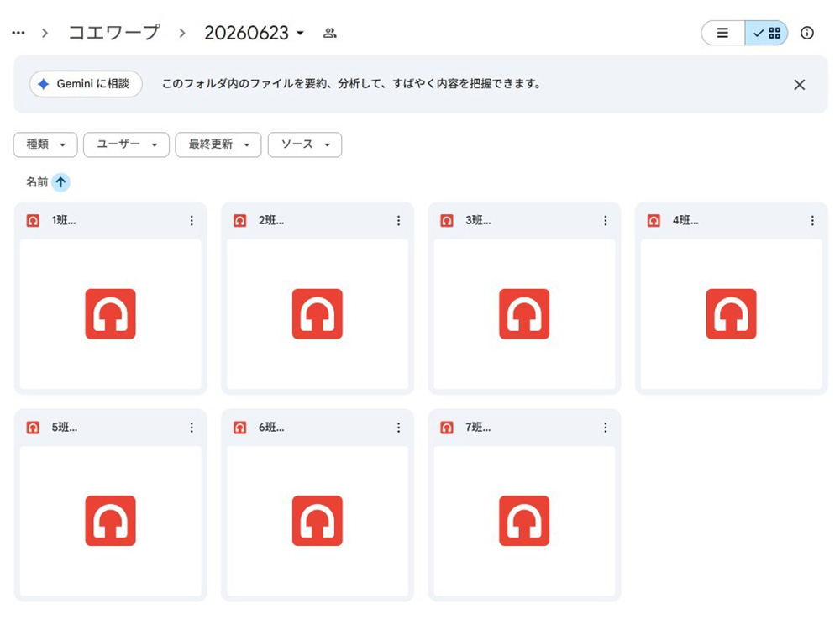The width and height of the screenshot is (840, 630).
Task: Show folder details info icon
Action: click(x=807, y=34)
